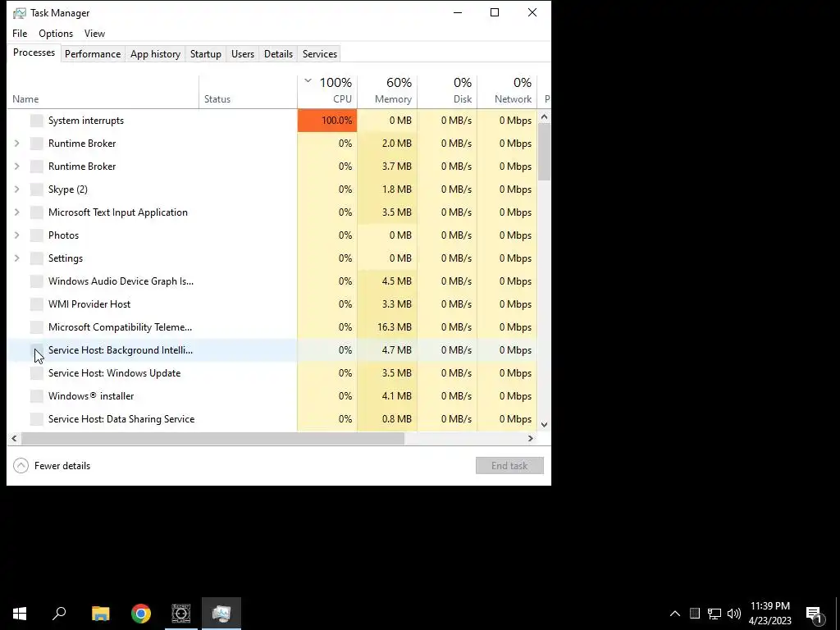Switch to the Startup tab
The image size is (840, 630).
tap(206, 54)
